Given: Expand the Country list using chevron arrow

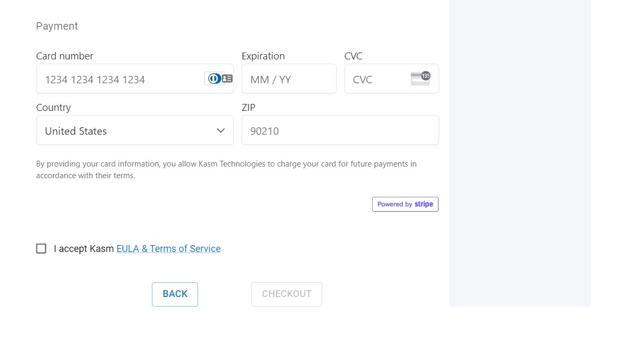Looking at the screenshot, I should [221, 130].
